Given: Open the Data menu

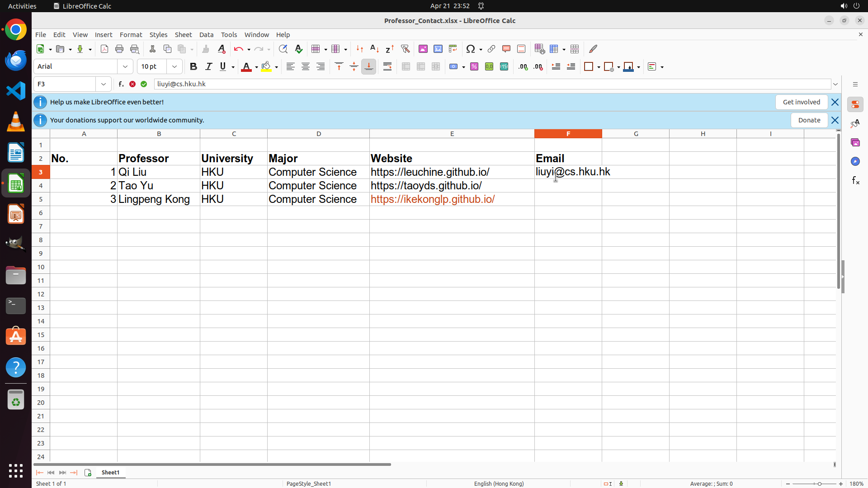Looking at the screenshot, I should pyautogui.click(x=206, y=35).
